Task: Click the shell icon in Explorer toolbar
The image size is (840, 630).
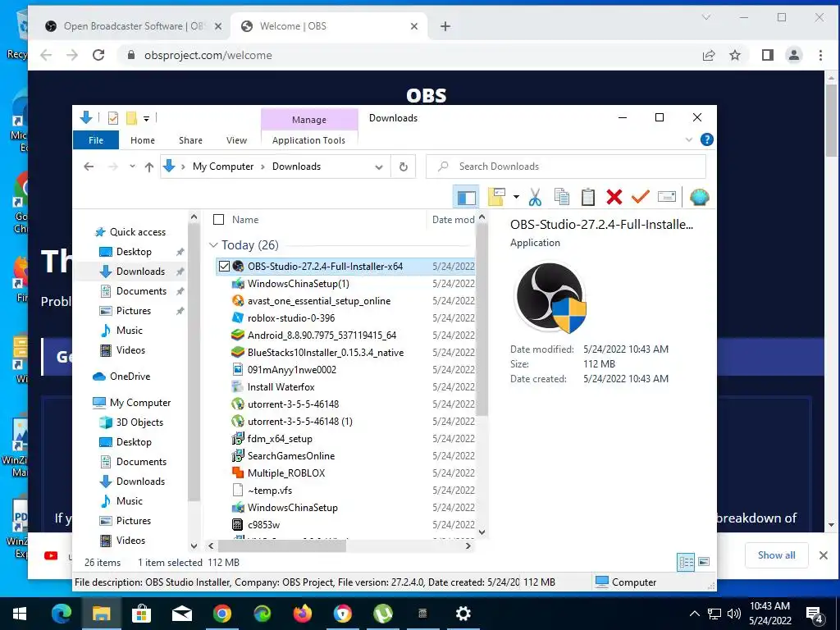Action: coord(699,197)
